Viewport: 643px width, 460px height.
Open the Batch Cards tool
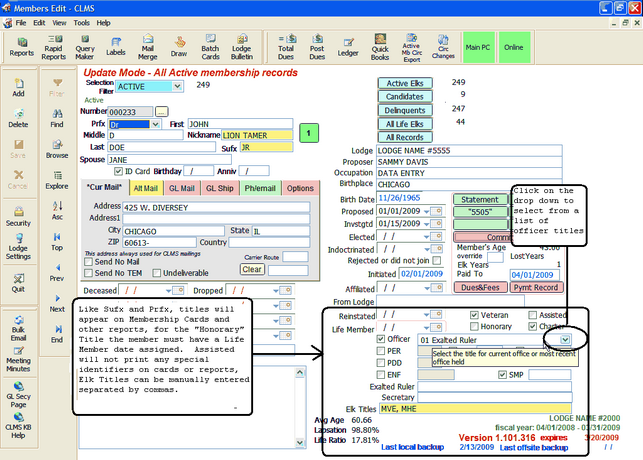tap(210, 46)
